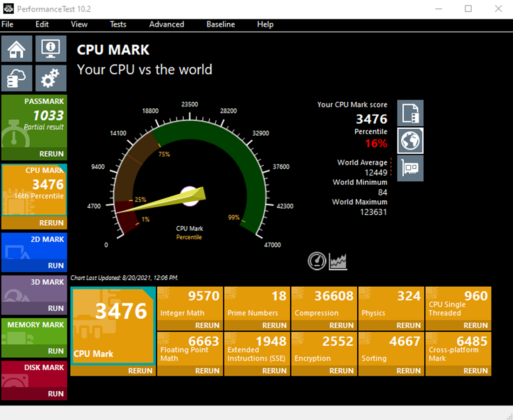Screen dimensions: 513x420
Task: Rerun the Physics test
Action: click(391, 325)
